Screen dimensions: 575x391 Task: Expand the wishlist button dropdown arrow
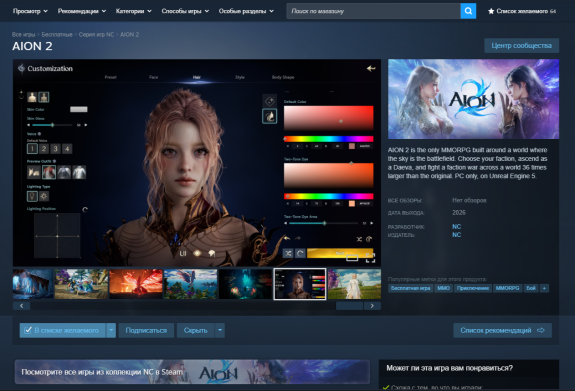pos(111,330)
